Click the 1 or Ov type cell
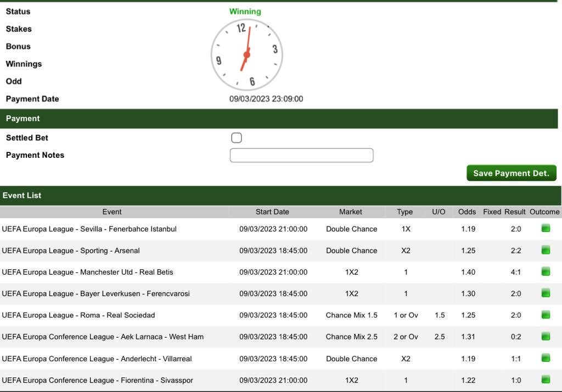The height and width of the screenshot is (392, 562). (406, 315)
